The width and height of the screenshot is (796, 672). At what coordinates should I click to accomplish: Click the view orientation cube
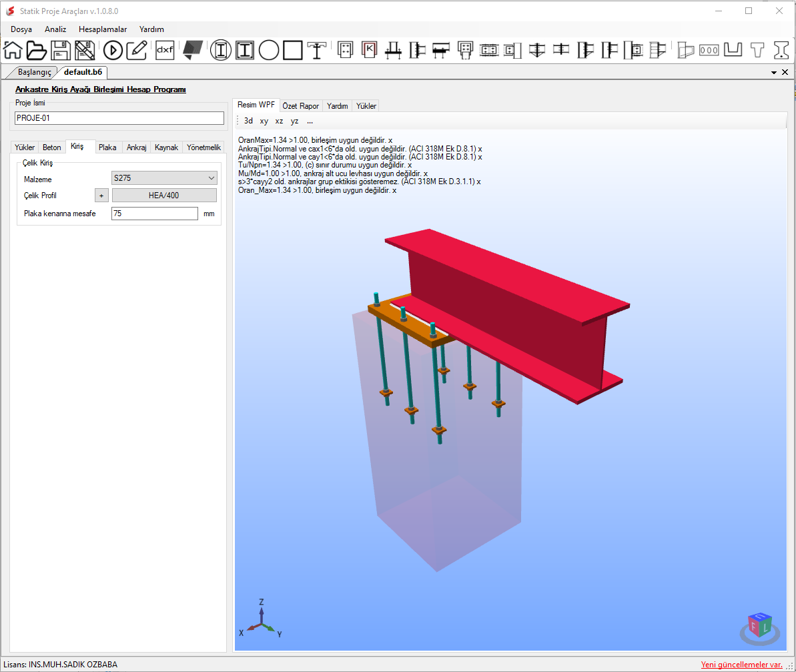[760, 627]
